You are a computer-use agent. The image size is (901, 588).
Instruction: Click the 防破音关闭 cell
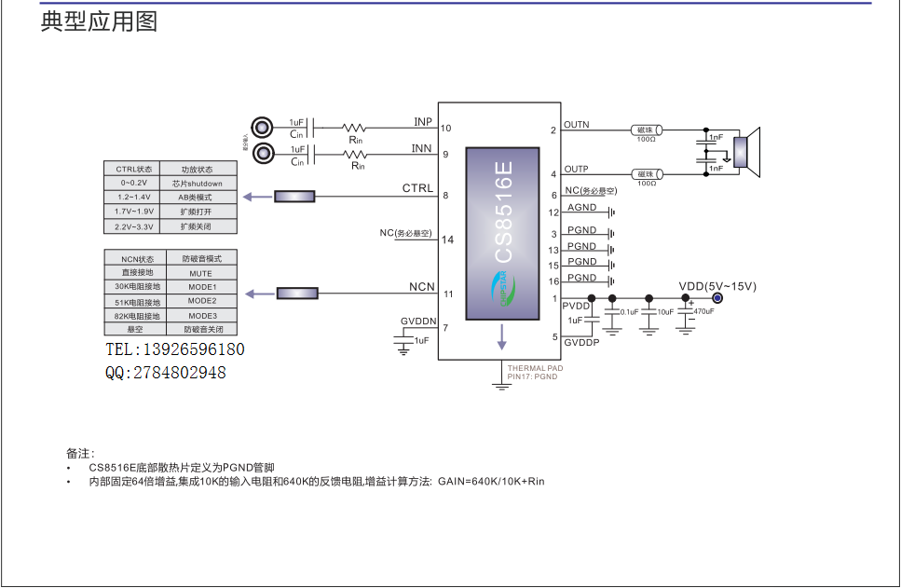pos(203,329)
